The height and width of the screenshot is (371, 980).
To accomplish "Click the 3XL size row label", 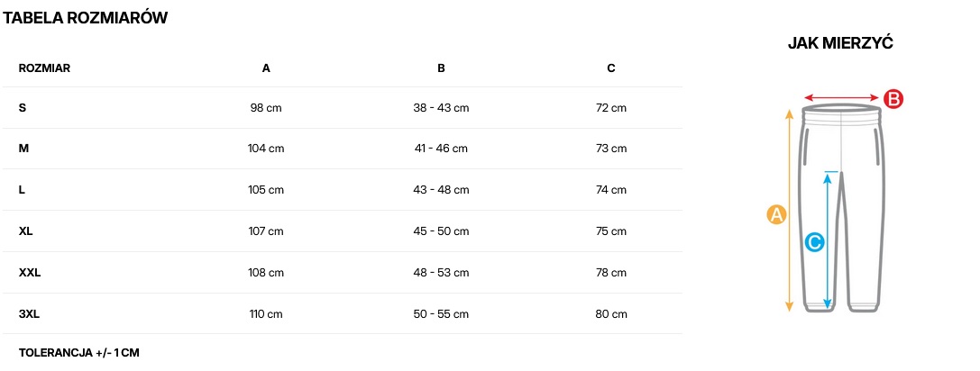I will click(x=29, y=314).
